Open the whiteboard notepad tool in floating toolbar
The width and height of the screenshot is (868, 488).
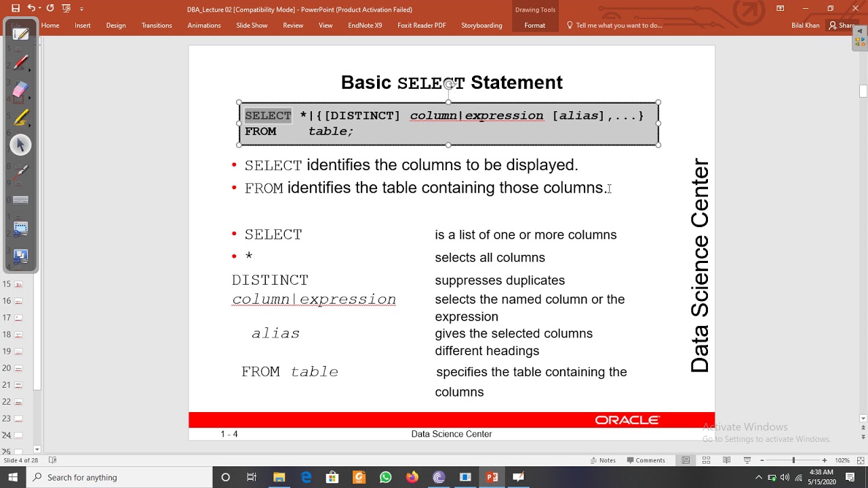(x=20, y=34)
